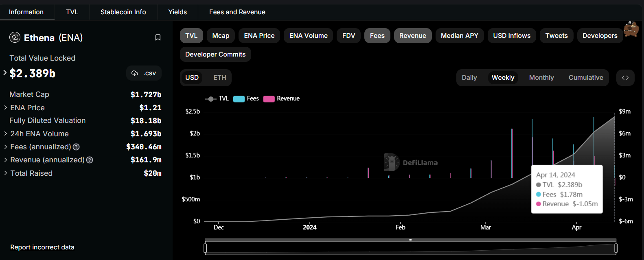Click the Revenue annualized help icon
Screen dimensions: 644x260
click(x=90, y=160)
